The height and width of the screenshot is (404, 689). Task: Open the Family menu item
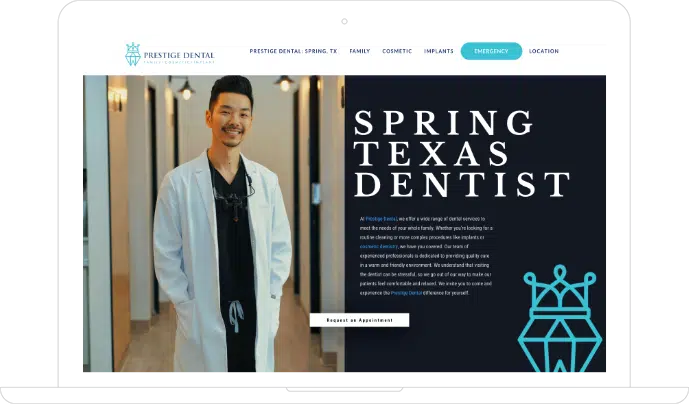[360, 51]
